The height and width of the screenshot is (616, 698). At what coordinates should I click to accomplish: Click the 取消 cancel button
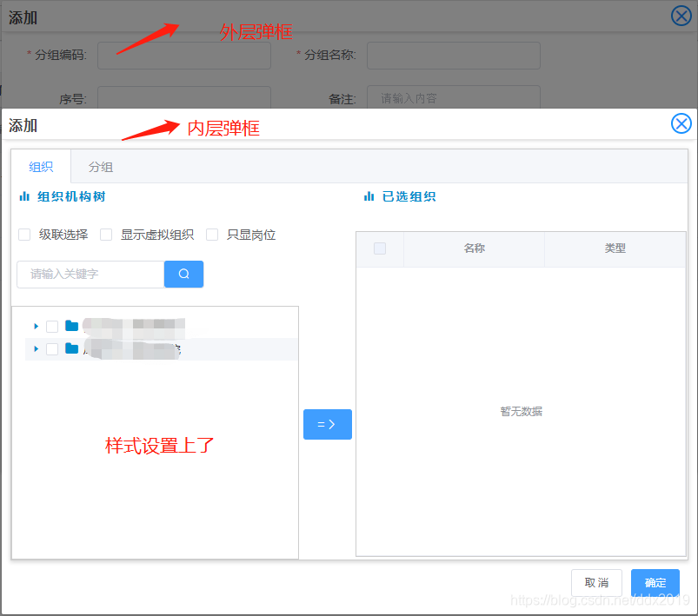596,583
